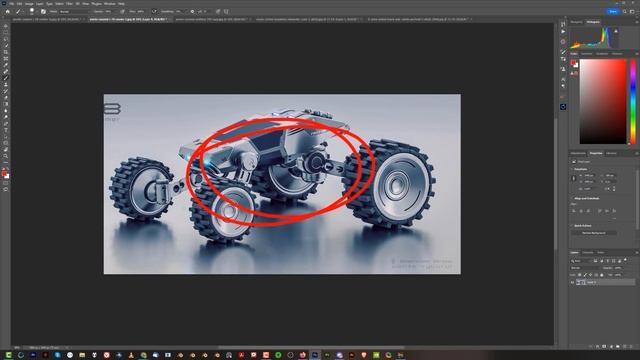This screenshot has width=640, height=360.
Task: Click the rainbow hue slider strip
Action: coord(633,101)
